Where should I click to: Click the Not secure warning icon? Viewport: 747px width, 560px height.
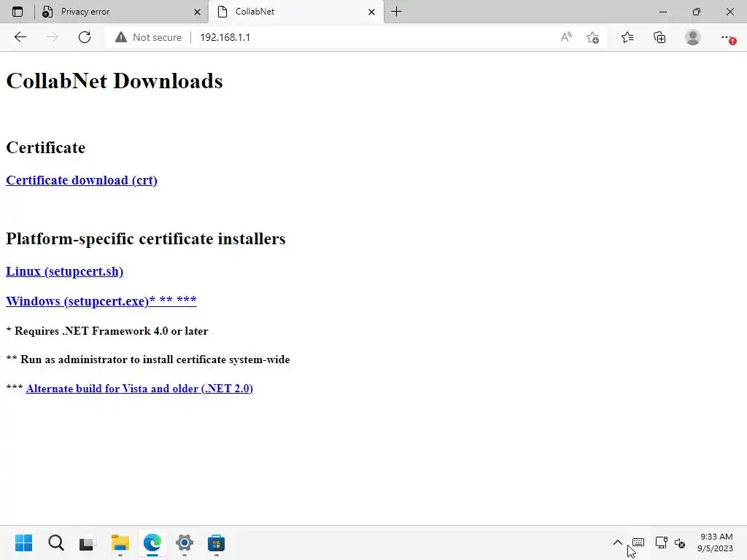tap(121, 37)
